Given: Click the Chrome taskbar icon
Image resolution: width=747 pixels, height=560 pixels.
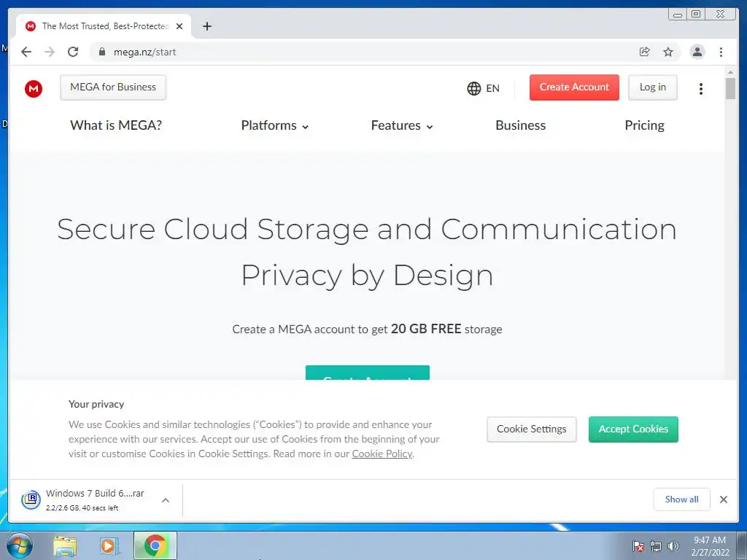Looking at the screenshot, I should coord(155,545).
